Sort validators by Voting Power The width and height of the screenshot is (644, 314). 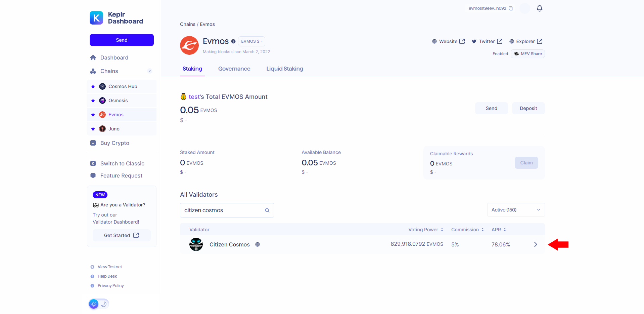(426, 230)
